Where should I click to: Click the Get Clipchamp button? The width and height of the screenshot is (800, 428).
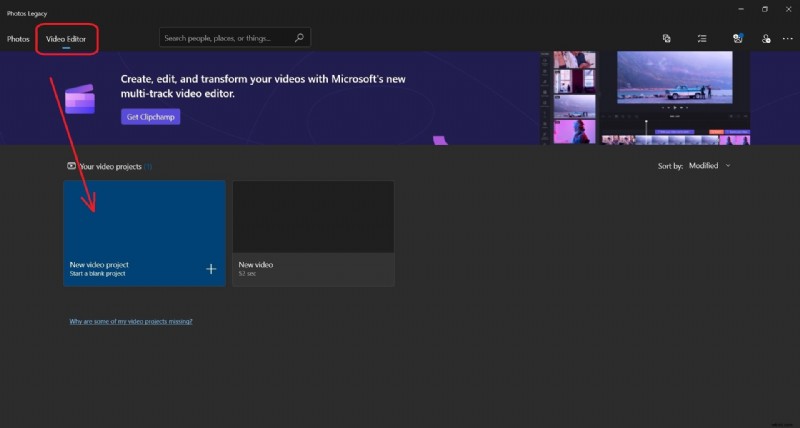(x=151, y=117)
